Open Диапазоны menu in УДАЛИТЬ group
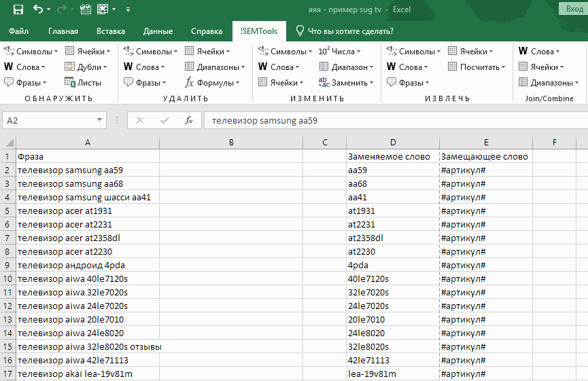The height and width of the screenshot is (381, 588). click(x=215, y=67)
